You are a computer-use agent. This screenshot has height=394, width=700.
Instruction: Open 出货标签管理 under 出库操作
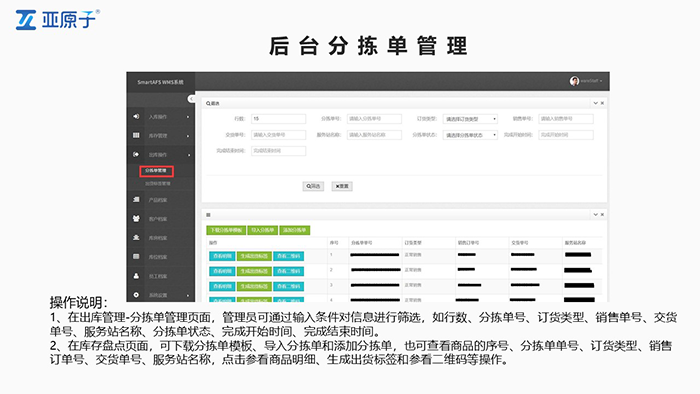pos(157,183)
